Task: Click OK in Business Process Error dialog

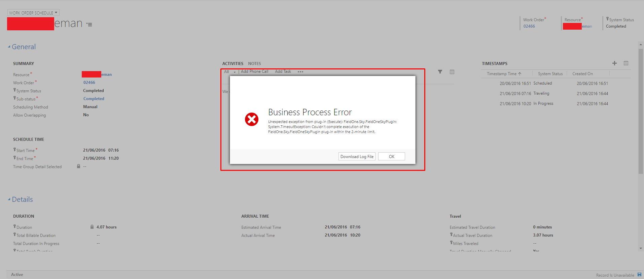Action: coord(391,156)
